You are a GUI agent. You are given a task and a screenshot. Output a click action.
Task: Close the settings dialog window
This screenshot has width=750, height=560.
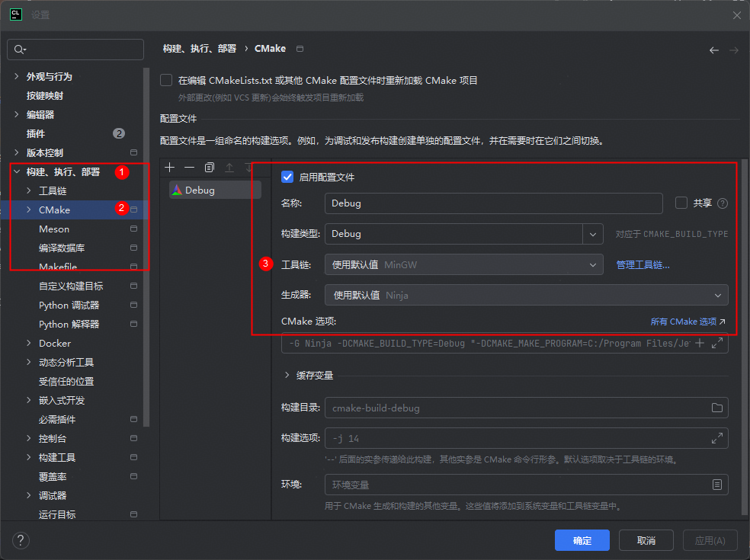point(736,15)
